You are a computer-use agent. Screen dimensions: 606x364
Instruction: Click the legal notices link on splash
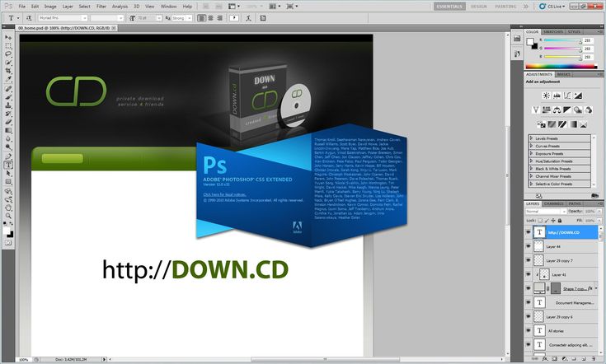[x=224, y=194]
